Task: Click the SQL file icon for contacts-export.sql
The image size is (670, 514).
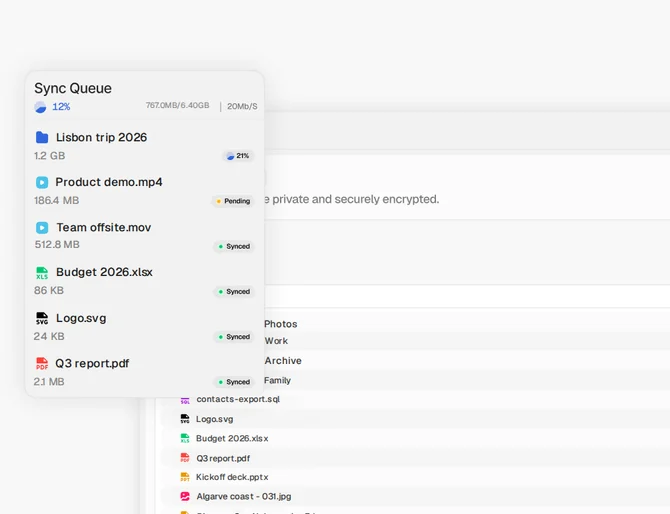Action: (185, 400)
